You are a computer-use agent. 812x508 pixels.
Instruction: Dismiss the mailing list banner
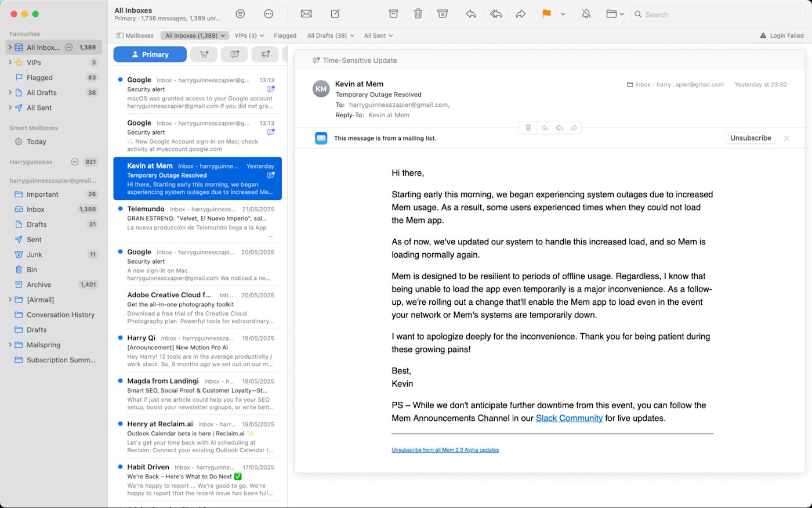786,138
